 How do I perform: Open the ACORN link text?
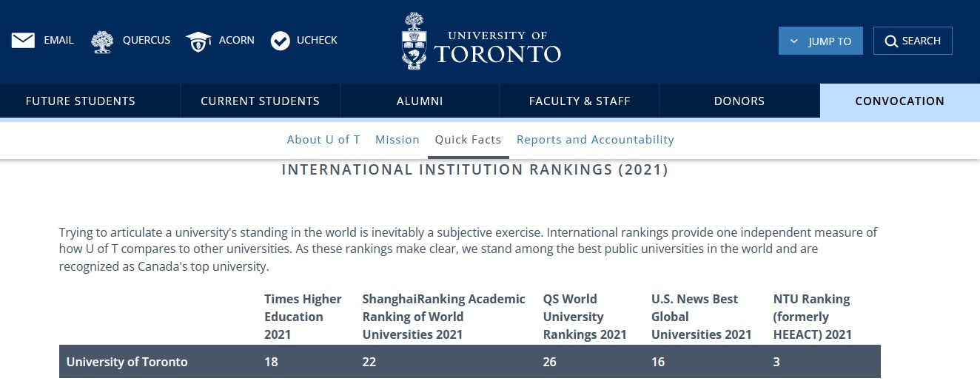click(x=236, y=41)
